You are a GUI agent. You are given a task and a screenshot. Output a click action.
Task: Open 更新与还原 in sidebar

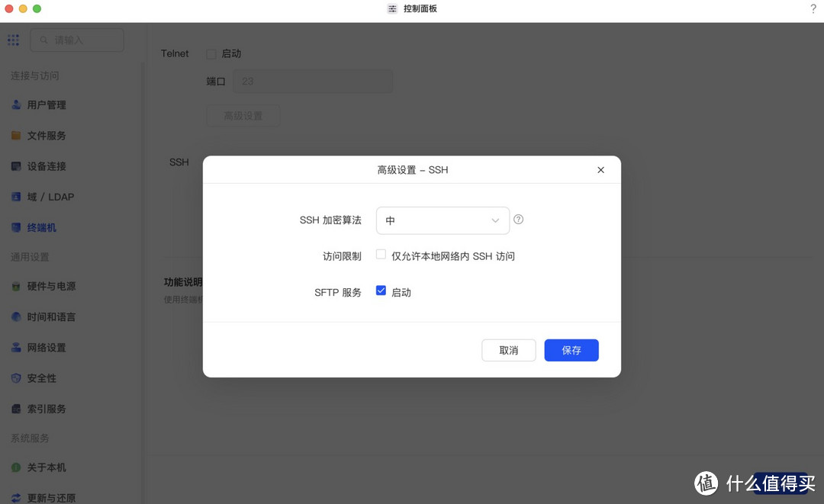52,497
